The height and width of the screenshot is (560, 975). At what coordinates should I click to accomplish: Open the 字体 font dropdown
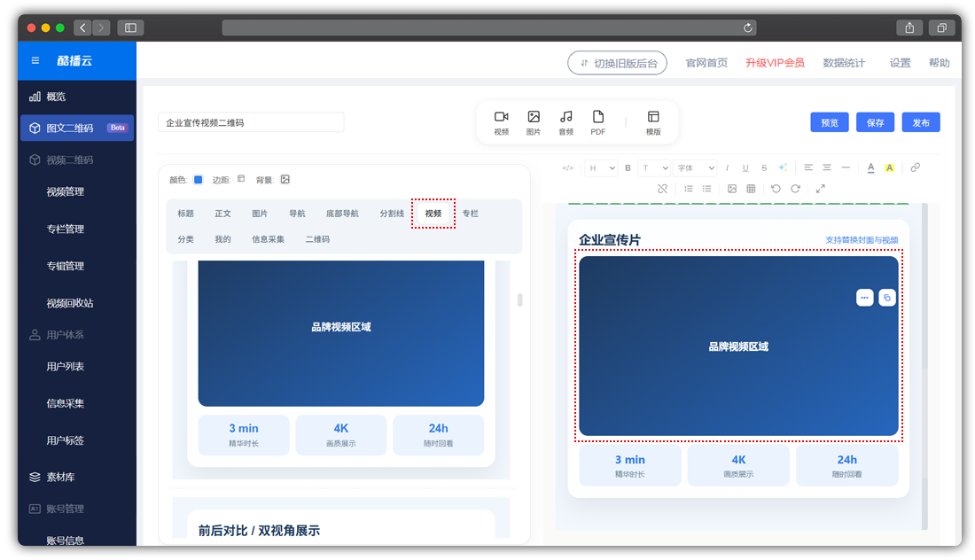click(696, 167)
